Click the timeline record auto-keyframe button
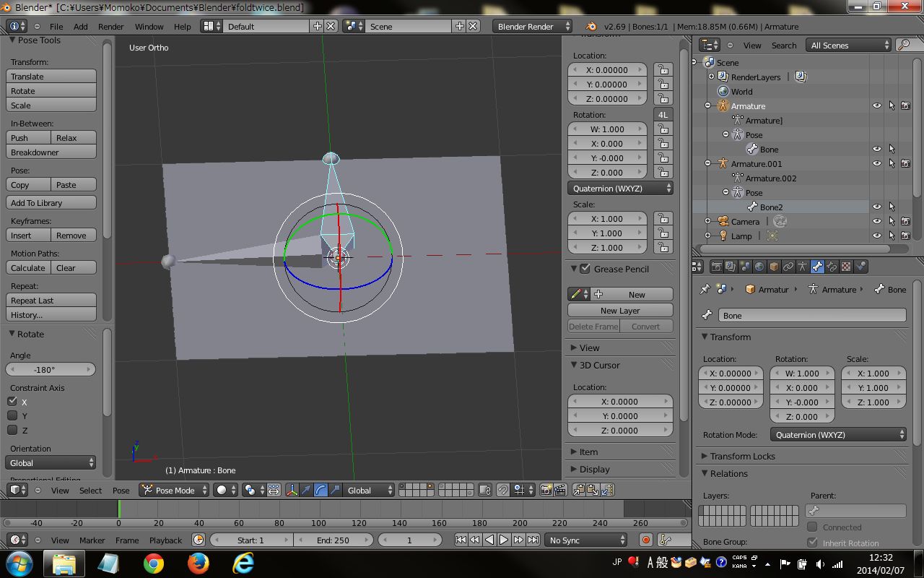Viewport: 924px width, 578px height. (x=646, y=540)
